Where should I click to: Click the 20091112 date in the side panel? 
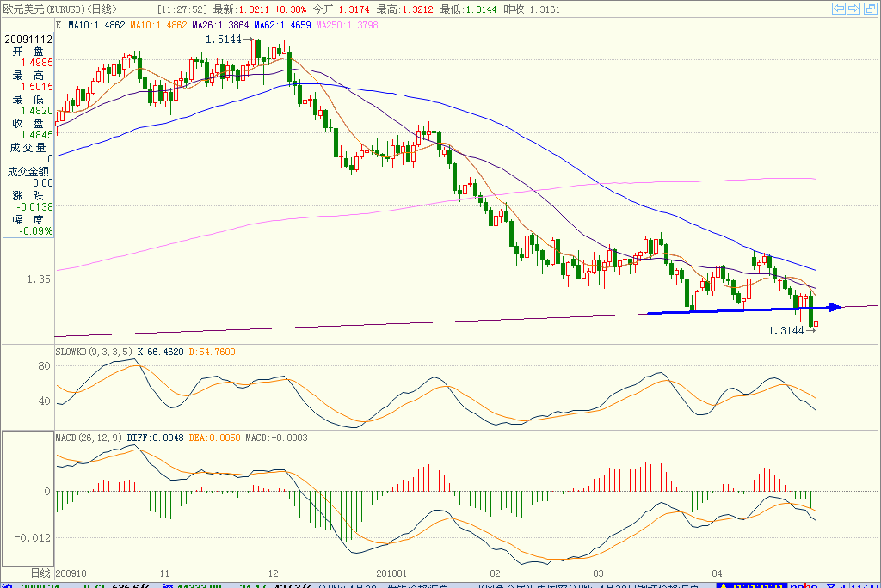[28, 40]
